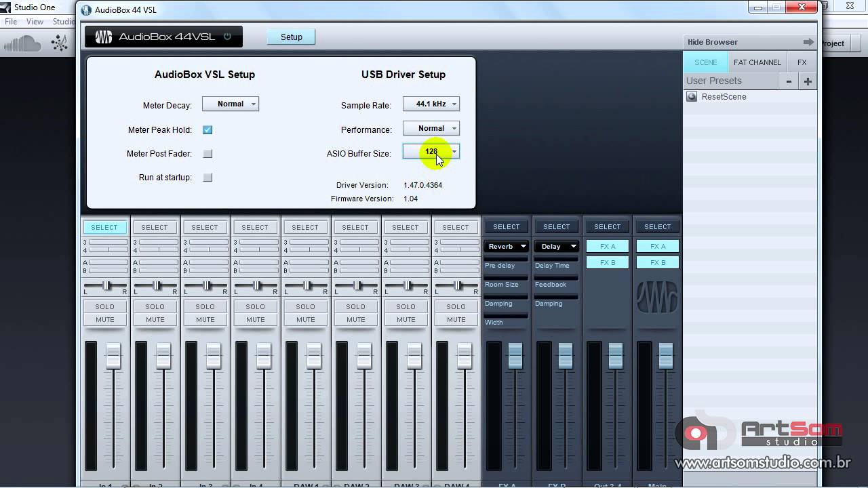The height and width of the screenshot is (488, 868).
Task: Click the icon next to ResetScene
Action: tap(692, 97)
